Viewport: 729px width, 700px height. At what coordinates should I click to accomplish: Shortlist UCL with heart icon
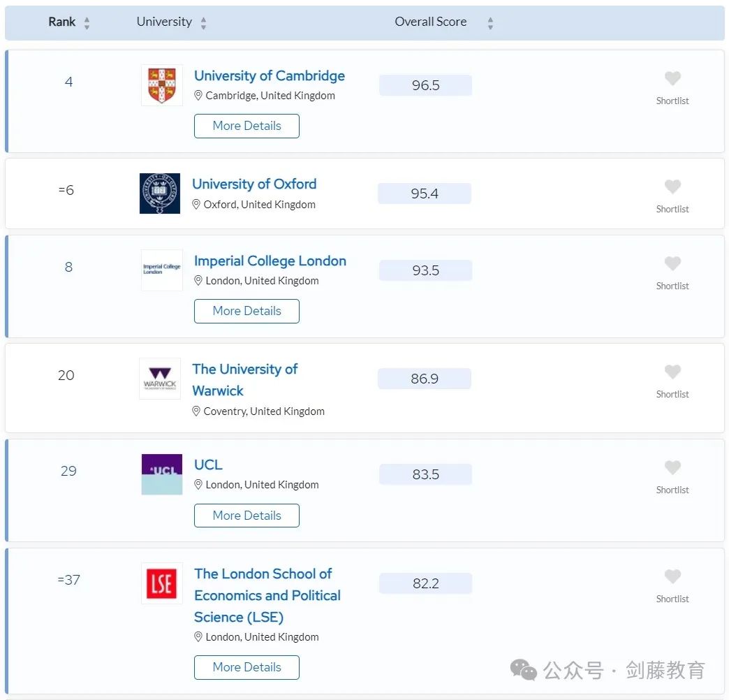pos(672,467)
